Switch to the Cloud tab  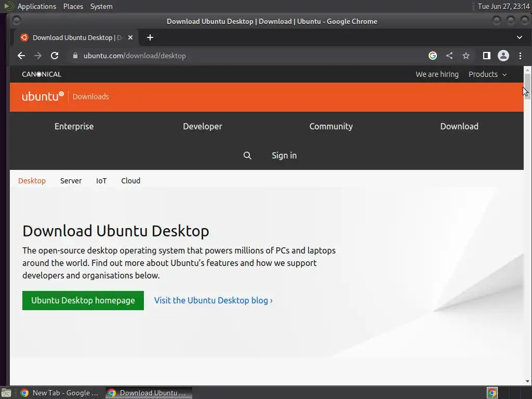click(130, 181)
